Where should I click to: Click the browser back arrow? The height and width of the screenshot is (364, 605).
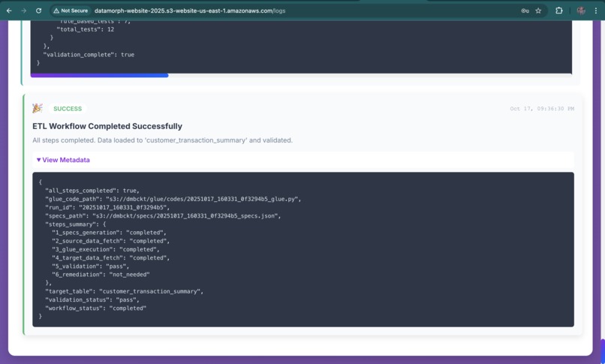(9, 11)
